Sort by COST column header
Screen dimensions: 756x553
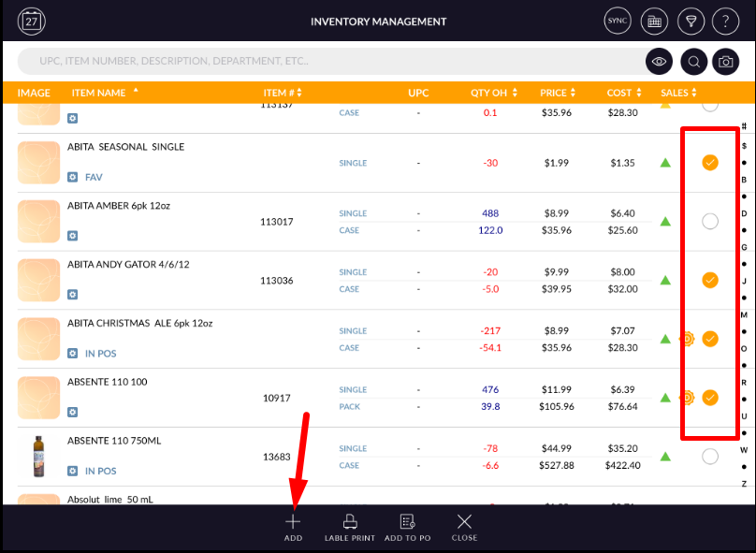(624, 94)
